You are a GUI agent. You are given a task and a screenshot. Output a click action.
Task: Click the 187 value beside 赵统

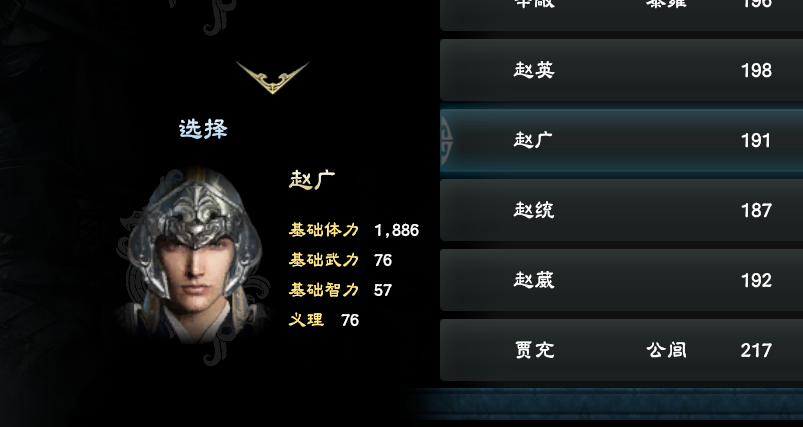point(756,210)
